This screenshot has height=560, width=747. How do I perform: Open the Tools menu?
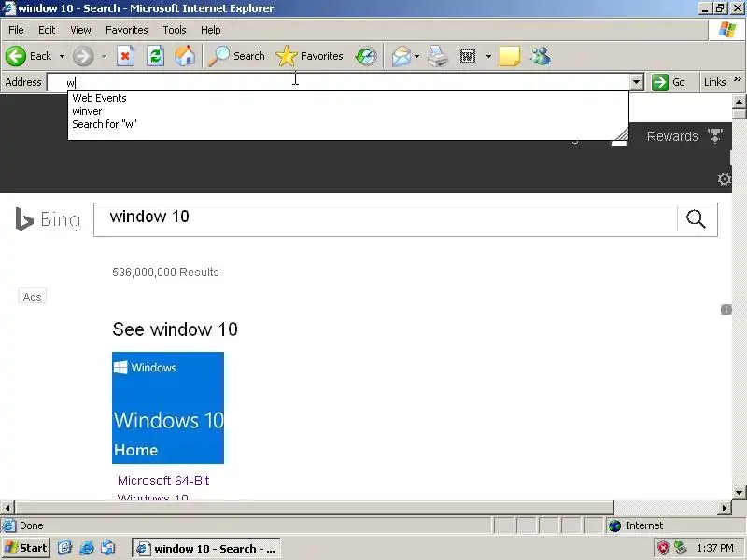(x=175, y=30)
